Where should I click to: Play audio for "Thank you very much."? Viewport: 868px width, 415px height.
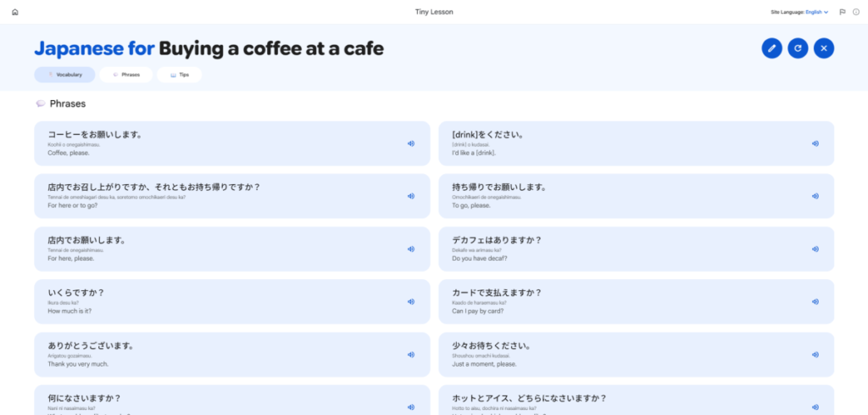point(411,354)
